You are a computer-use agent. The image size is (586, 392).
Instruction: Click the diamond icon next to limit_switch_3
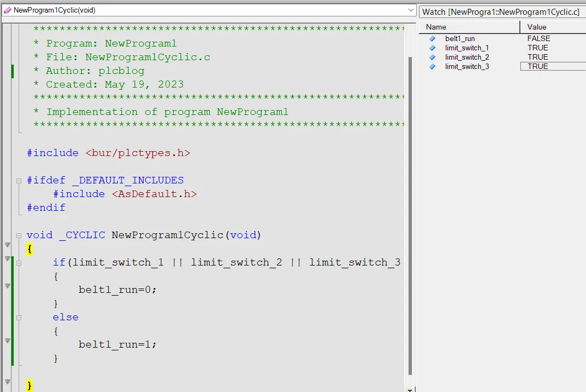(433, 66)
